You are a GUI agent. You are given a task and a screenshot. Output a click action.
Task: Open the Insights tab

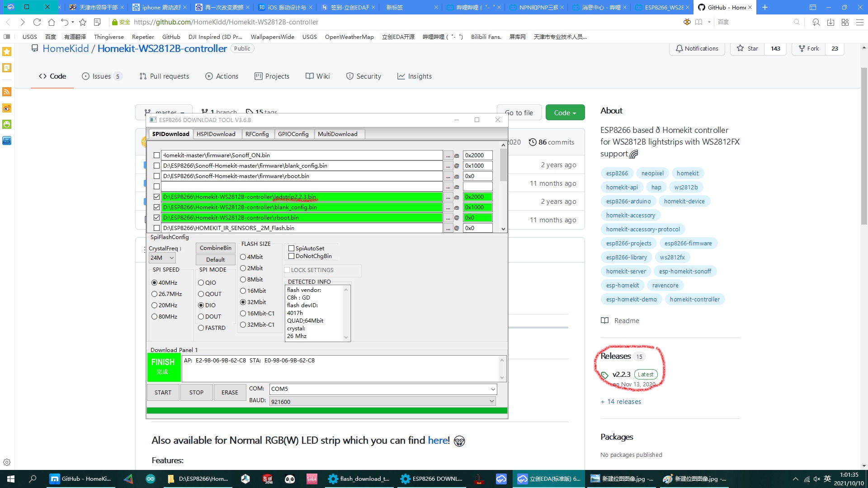tap(415, 76)
